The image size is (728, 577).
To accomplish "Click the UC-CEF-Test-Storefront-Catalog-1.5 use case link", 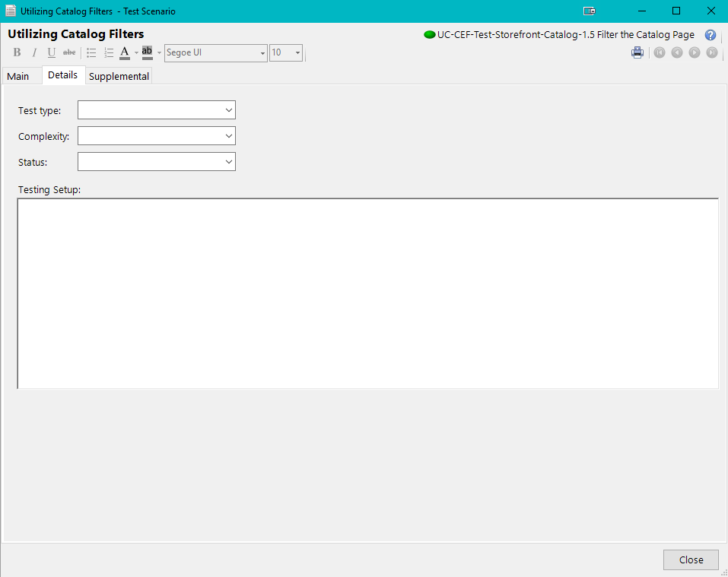I will pos(565,35).
